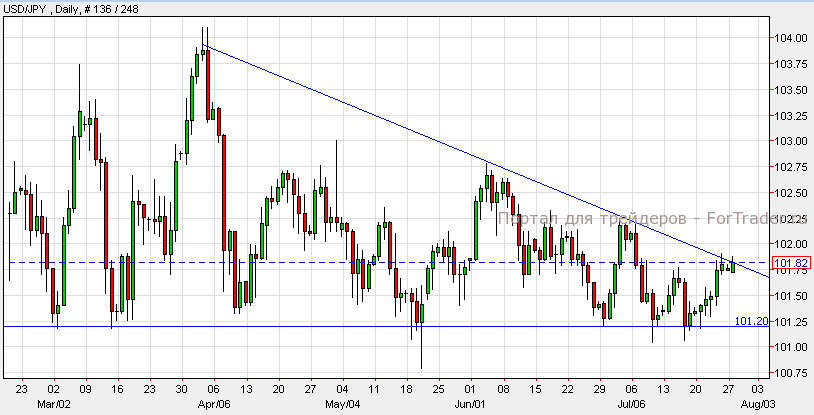Click the blue 101.20 support level label
Screen dimensions: 814x415
751,321
